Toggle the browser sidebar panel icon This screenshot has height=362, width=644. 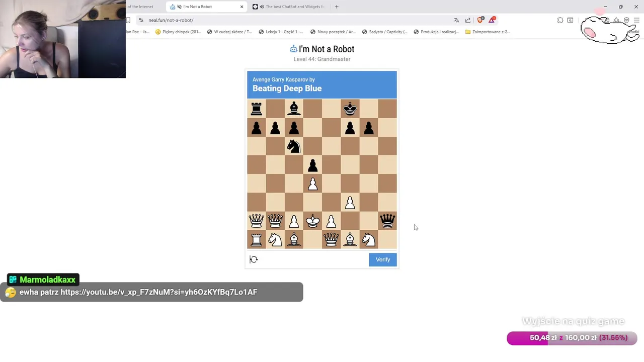click(570, 20)
